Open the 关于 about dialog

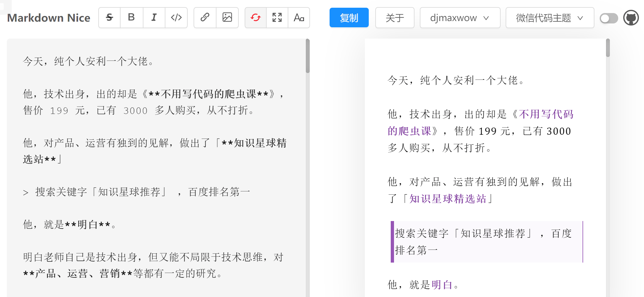click(x=395, y=18)
